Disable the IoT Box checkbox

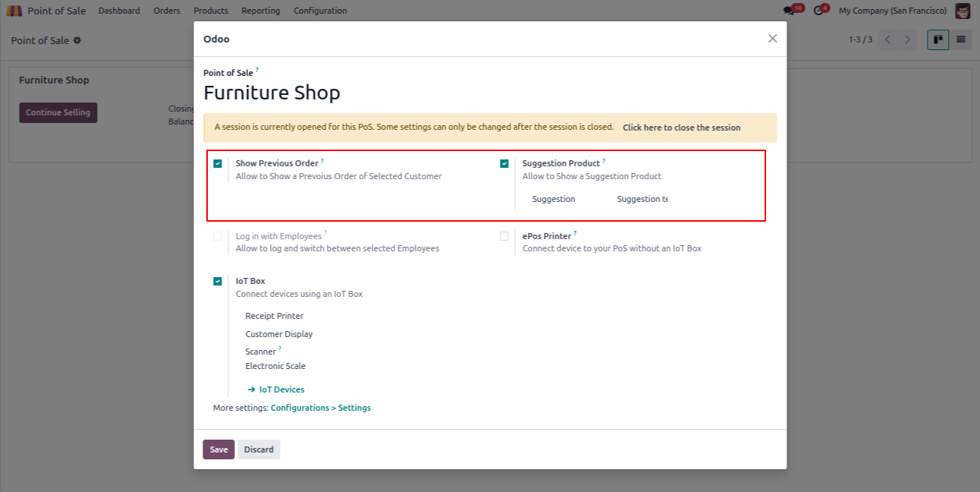tap(218, 281)
